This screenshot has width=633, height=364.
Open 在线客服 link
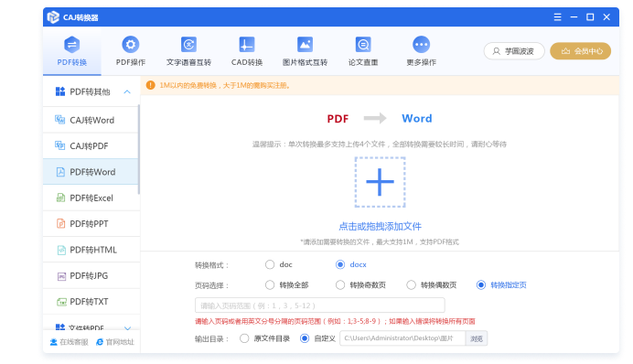point(69,342)
